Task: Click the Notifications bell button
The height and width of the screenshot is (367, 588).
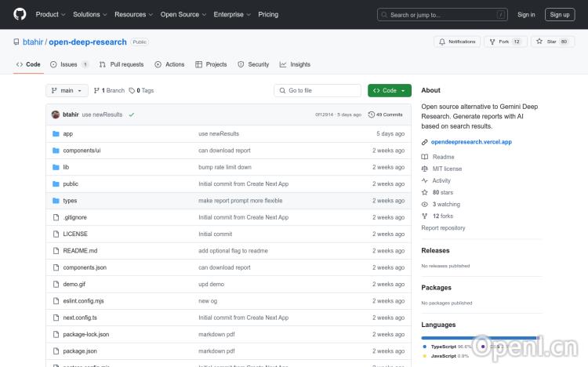Action: (x=457, y=42)
